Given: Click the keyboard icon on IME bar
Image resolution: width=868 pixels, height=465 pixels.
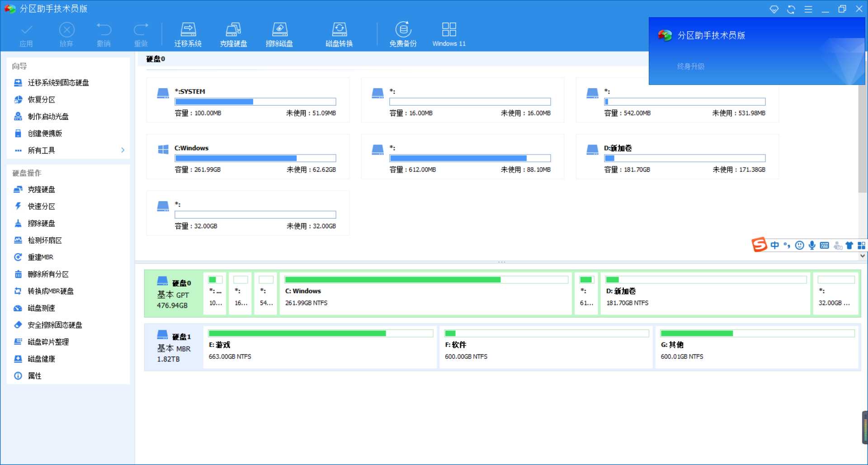Looking at the screenshot, I should point(825,245).
